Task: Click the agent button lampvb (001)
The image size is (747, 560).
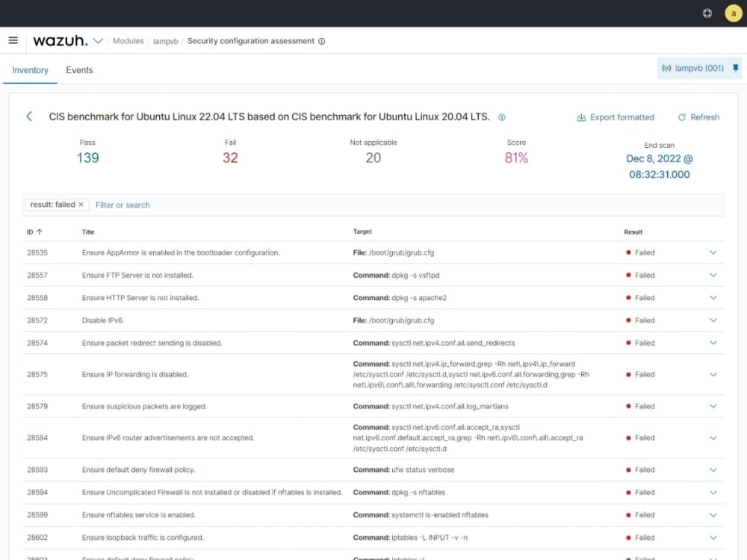Action: tap(698, 68)
